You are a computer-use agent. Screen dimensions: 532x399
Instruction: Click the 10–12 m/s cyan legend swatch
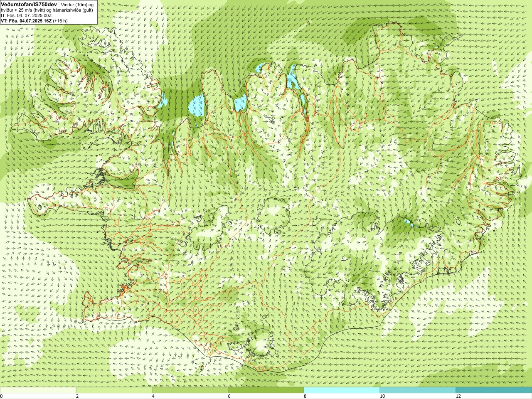(x=418, y=390)
